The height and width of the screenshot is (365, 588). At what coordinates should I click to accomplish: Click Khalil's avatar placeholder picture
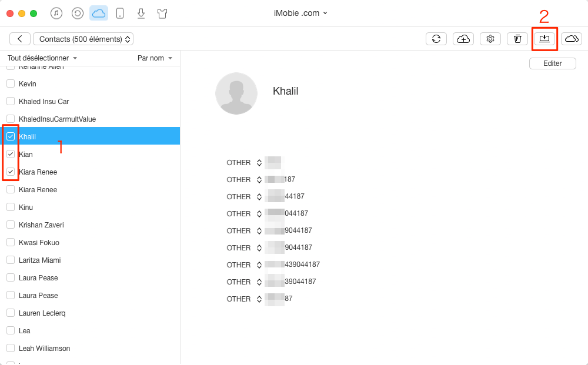tap(236, 93)
